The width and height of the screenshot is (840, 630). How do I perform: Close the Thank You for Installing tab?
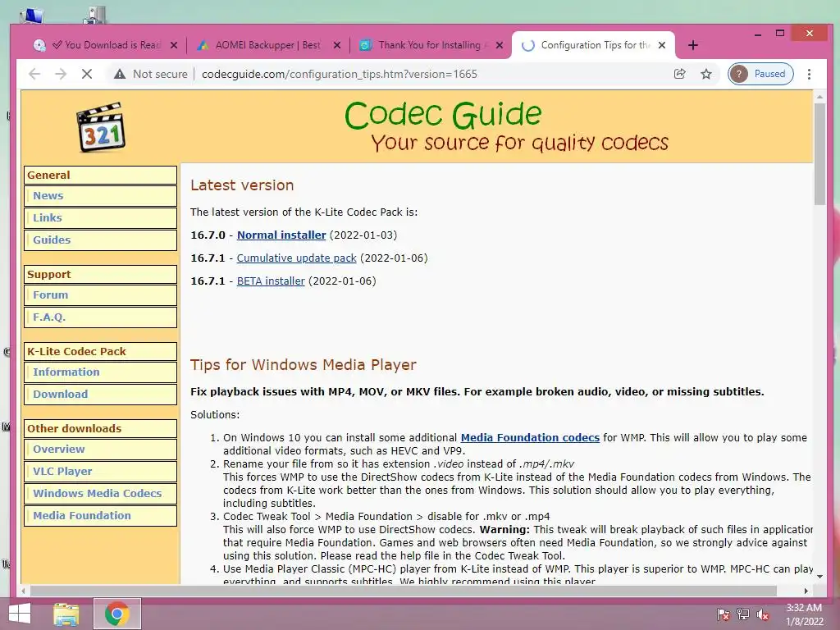click(x=500, y=46)
